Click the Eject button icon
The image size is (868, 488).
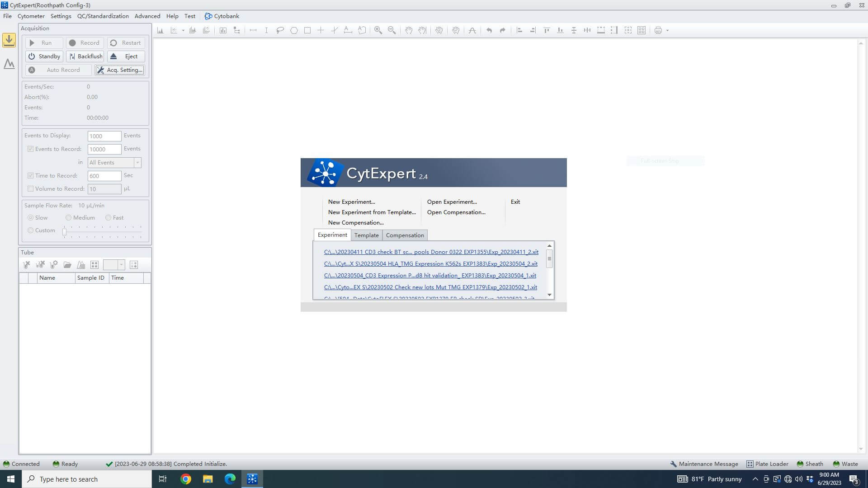click(x=114, y=56)
